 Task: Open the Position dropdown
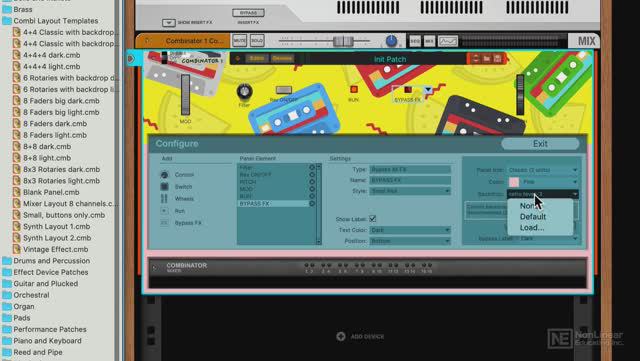tap(410, 241)
